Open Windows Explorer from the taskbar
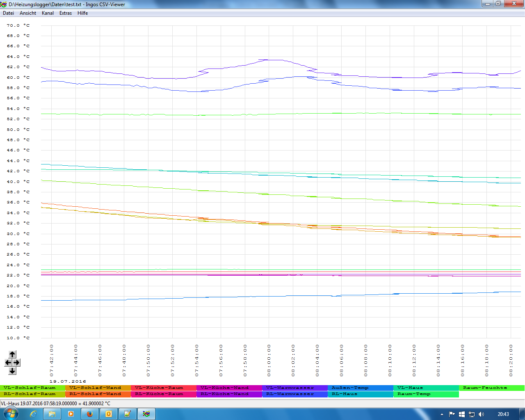The image size is (525, 420). pos(52,414)
